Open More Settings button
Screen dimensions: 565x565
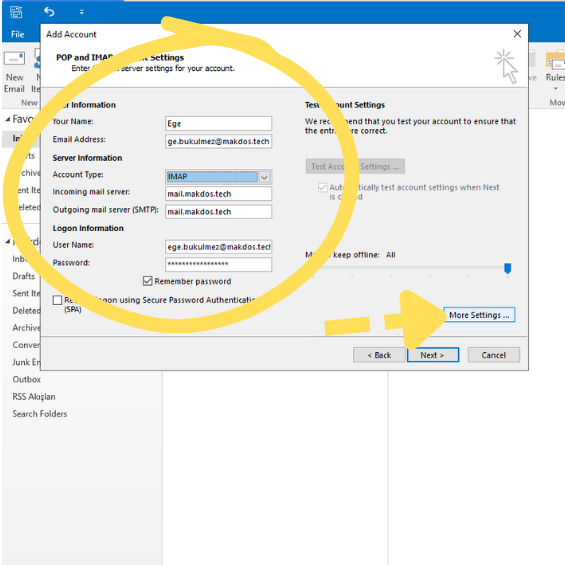click(479, 315)
